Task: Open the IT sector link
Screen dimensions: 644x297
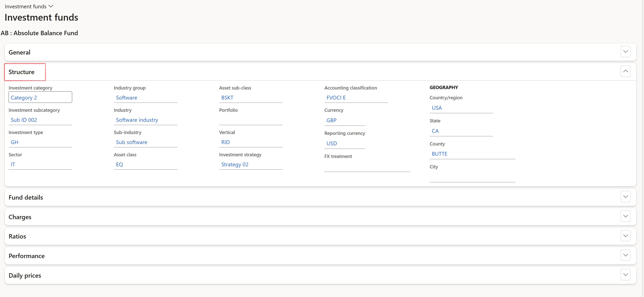Action: (x=13, y=164)
